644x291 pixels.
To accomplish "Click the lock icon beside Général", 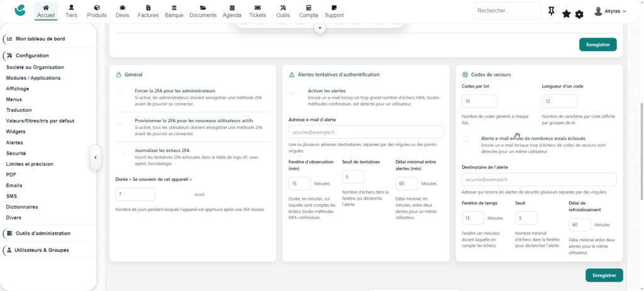I will pos(119,75).
